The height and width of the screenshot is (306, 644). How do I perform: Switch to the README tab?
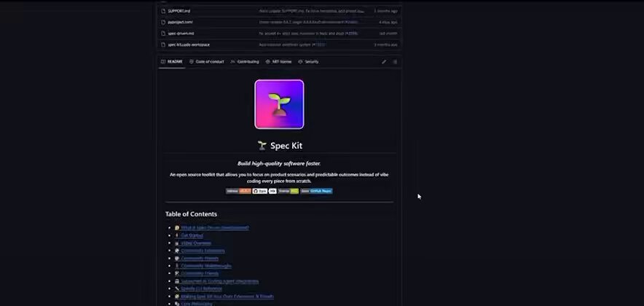172,62
